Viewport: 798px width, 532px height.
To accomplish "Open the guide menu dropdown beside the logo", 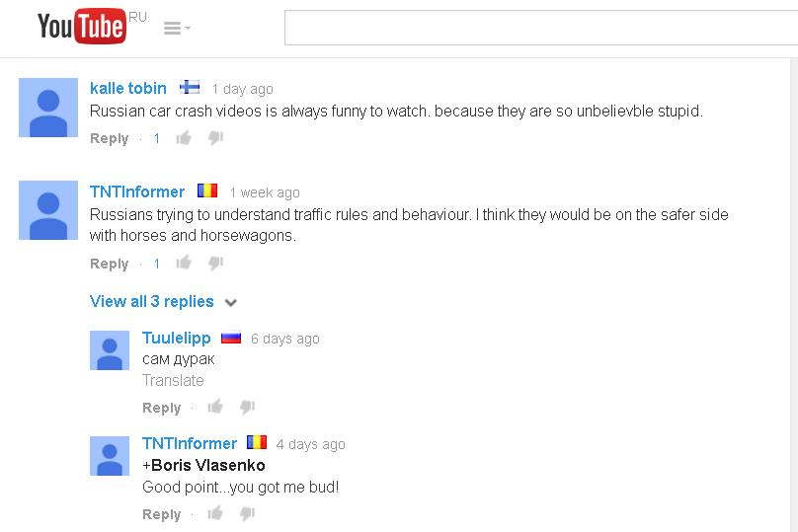I will click(177, 28).
